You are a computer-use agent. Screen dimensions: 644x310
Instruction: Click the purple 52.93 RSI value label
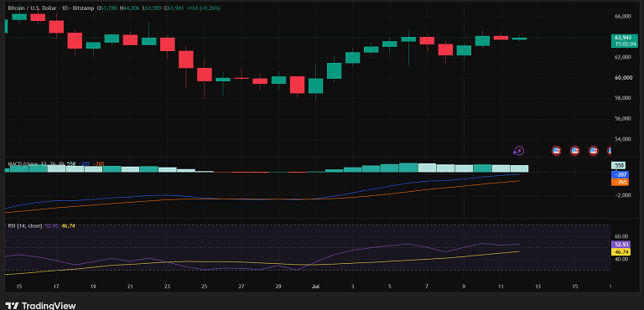(x=621, y=244)
